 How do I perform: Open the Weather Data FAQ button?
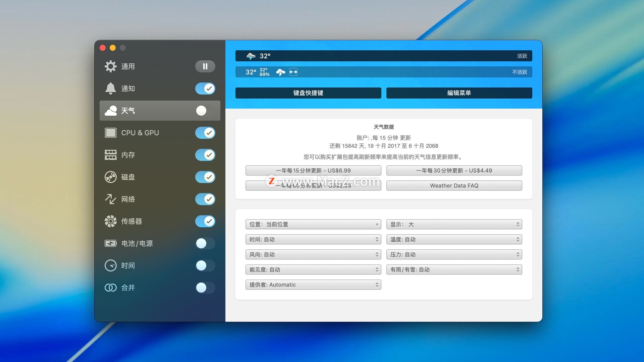point(454,186)
